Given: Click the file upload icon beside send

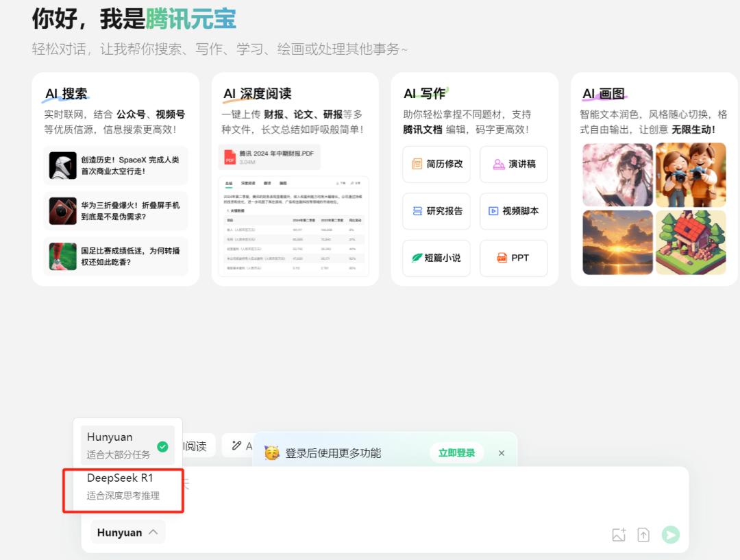Looking at the screenshot, I should point(643,535).
